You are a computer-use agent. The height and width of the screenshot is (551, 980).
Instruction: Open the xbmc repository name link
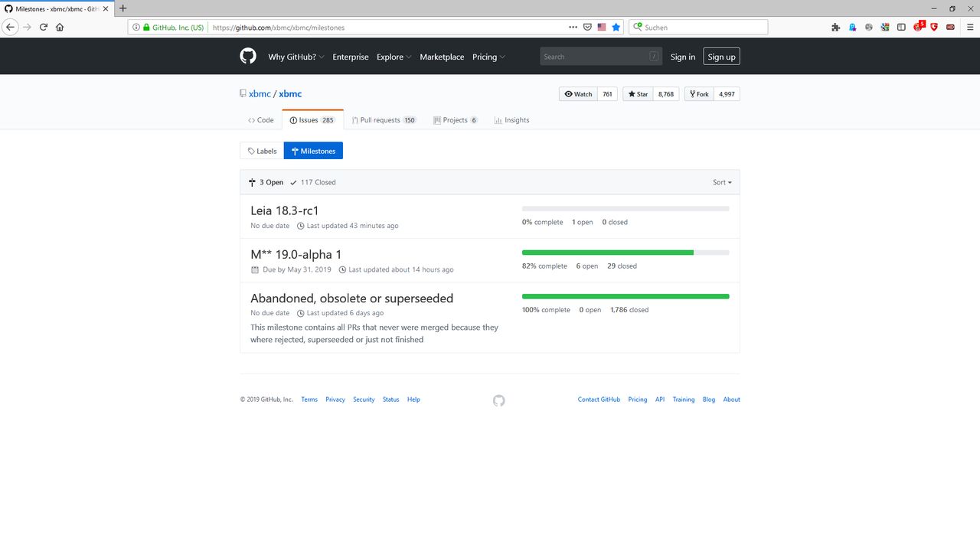point(290,94)
